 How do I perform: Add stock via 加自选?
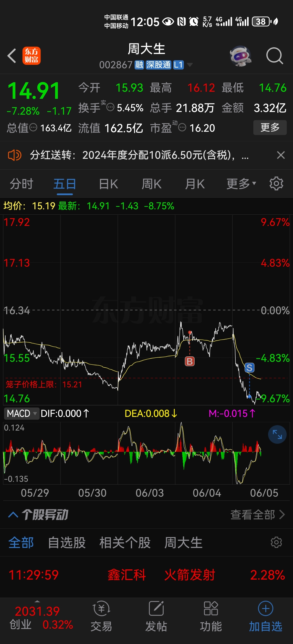265,616
